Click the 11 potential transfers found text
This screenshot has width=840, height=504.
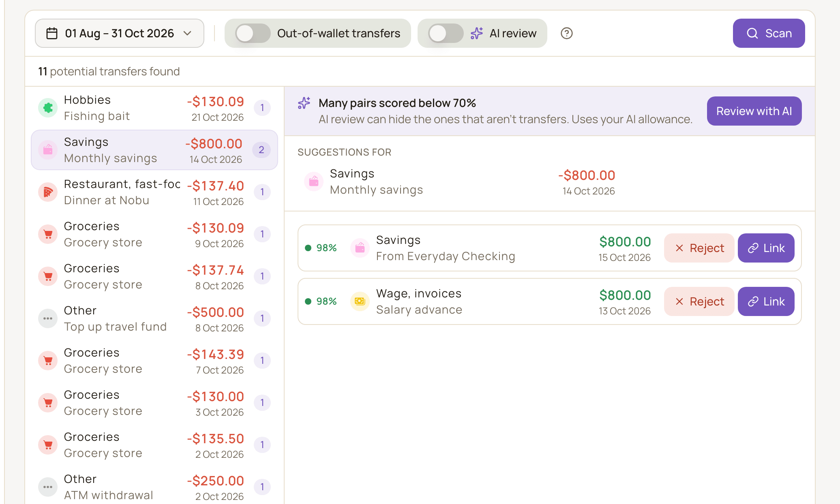point(109,71)
